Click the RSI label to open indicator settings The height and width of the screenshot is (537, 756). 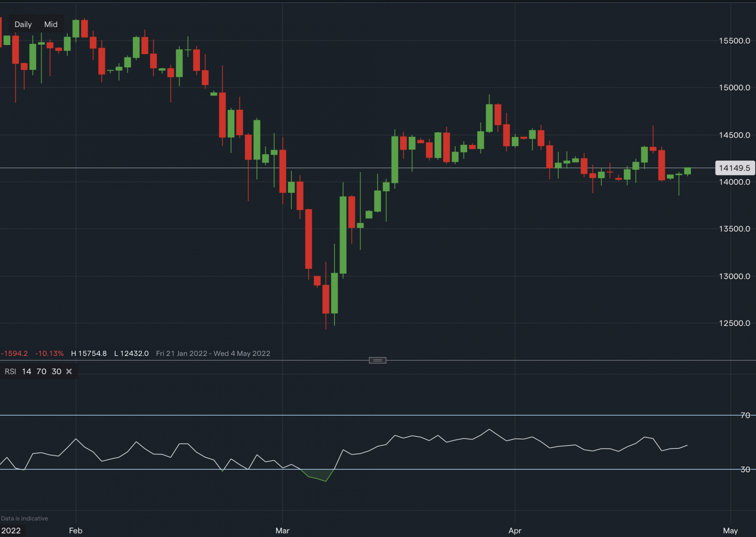(x=10, y=371)
